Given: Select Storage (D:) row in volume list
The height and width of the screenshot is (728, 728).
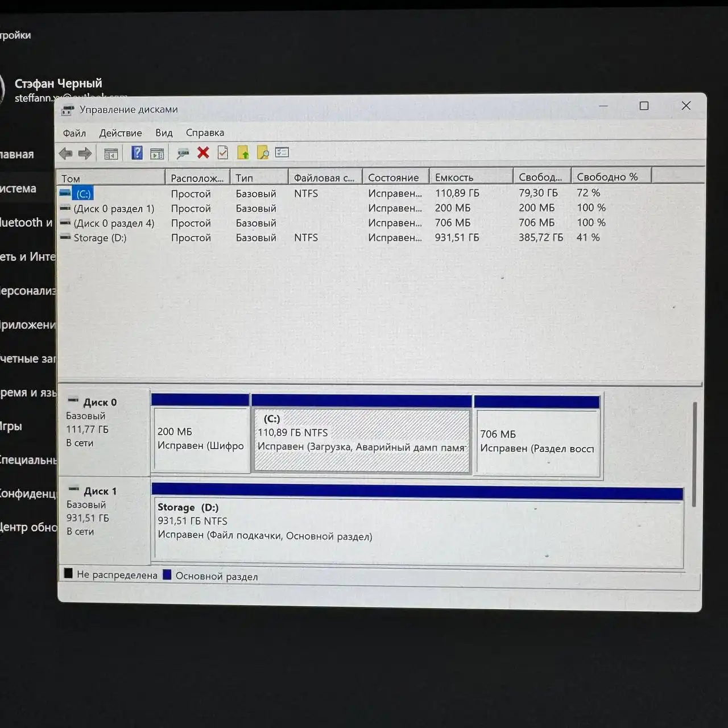Looking at the screenshot, I should 100,238.
